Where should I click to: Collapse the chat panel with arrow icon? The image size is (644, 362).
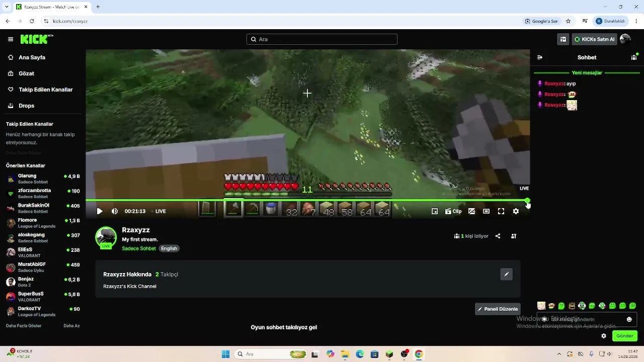(x=540, y=57)
